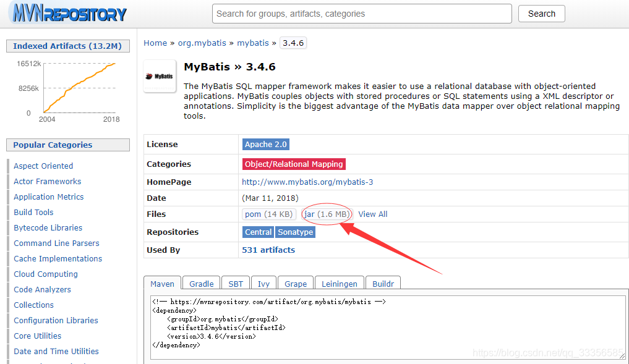Viewport: 629px width, 364px height.
Task: Click the MVNRepository logo
Action: [68, 12]
